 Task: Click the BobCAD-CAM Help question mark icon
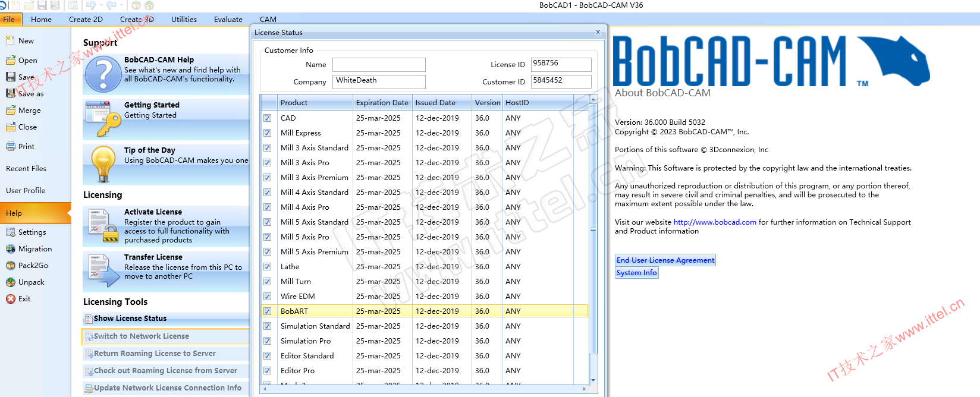[103, 74]
